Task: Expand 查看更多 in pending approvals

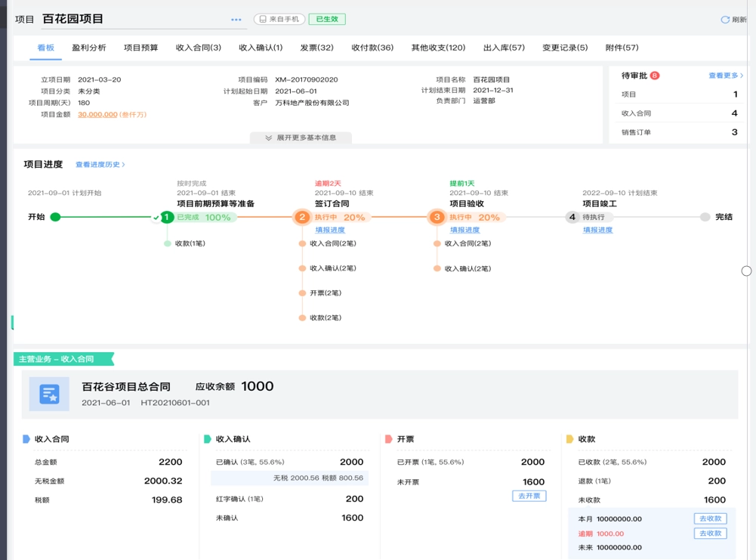Action: (x=725, y=76)
